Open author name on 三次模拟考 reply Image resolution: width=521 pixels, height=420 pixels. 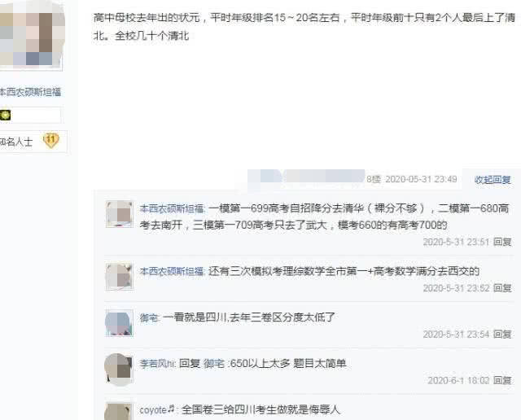pos(172,272)
